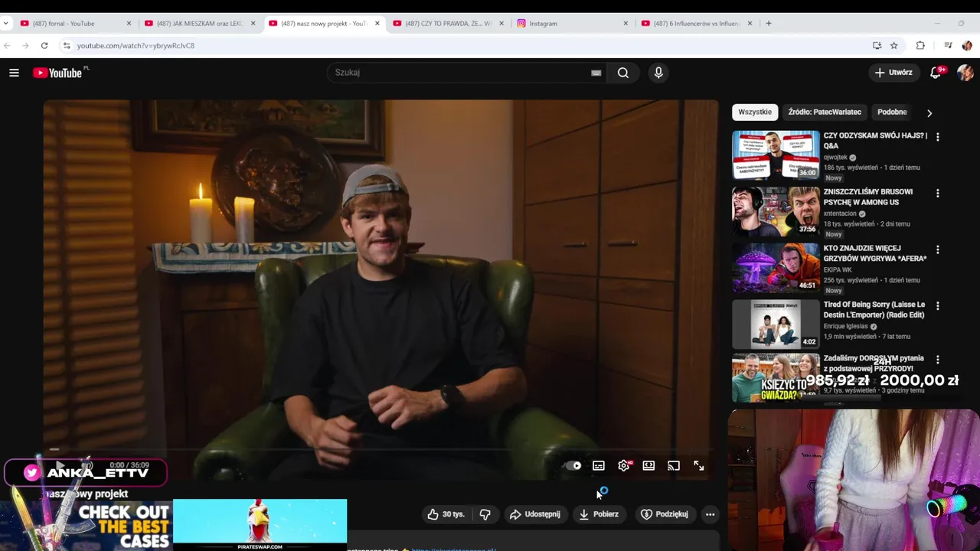Screen dimensions: 980x551
Task: Open the Tired Of Being Sorry video title
Action: click(x=874, y=309)
